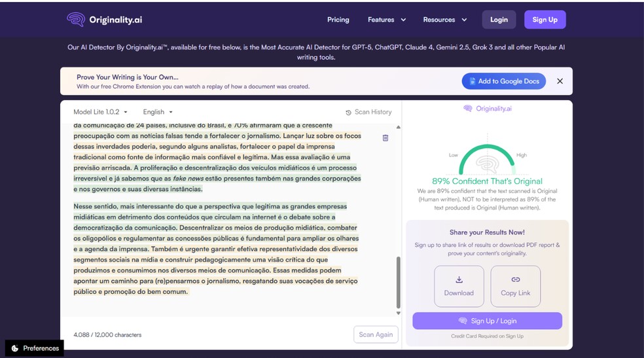This screenshot has width=644, height=358.
Task: Click the text scrollbar up arrow
Action: tap(398, 127)
